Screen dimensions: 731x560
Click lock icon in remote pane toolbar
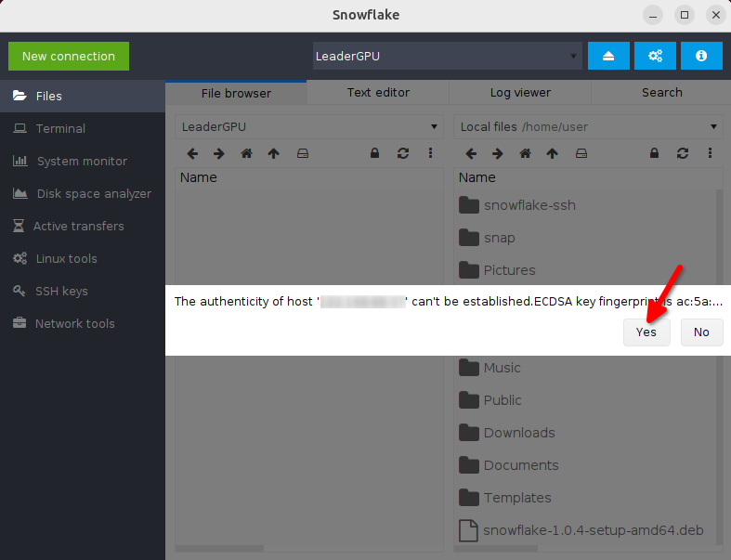374,153
